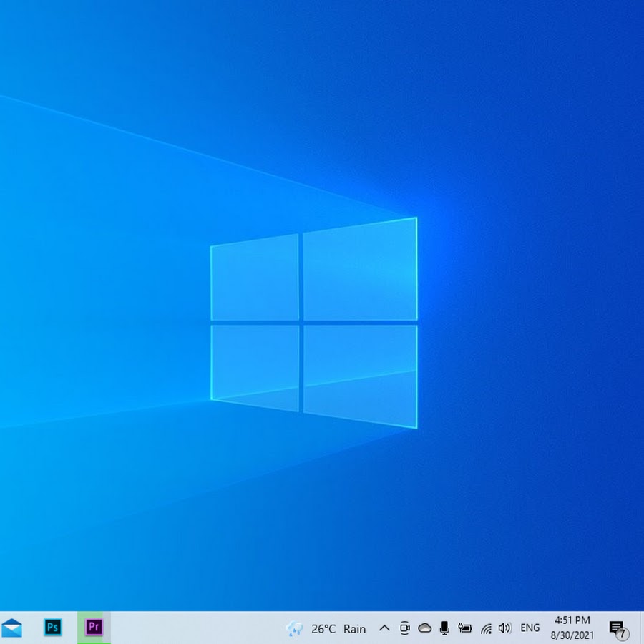Click the 4:51 PM clock
The image size is (644, 644).
coord(572,620)
